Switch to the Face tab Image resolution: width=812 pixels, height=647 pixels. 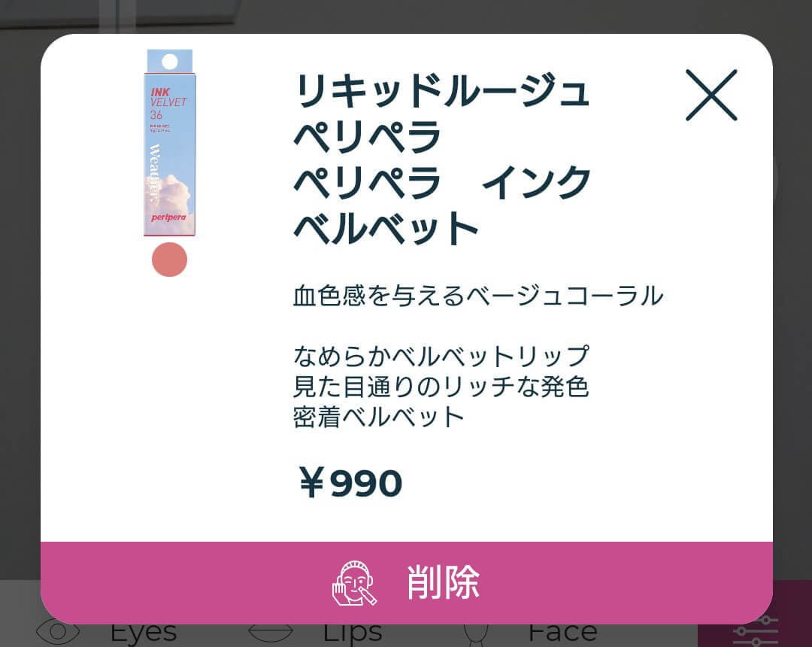562,634
